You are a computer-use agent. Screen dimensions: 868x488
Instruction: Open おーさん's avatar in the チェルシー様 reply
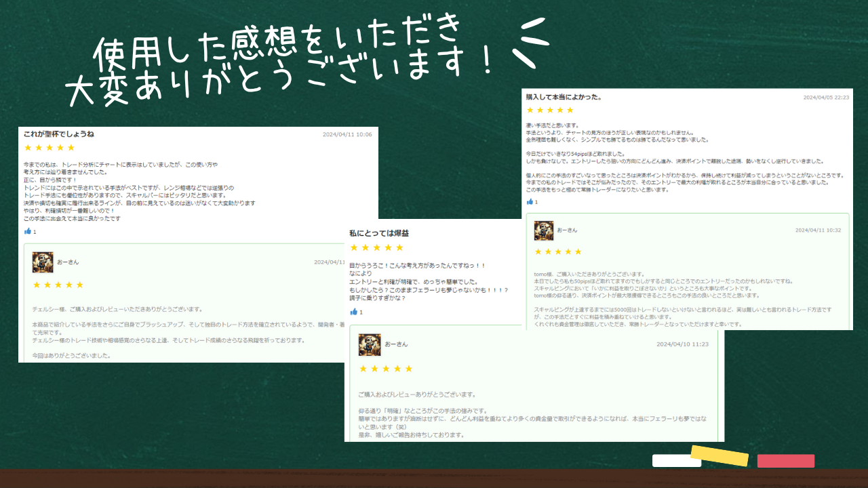pos(43,262)
